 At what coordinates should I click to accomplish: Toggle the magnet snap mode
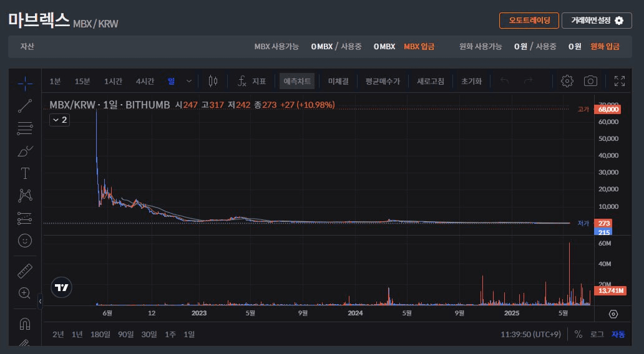[25, 323]
